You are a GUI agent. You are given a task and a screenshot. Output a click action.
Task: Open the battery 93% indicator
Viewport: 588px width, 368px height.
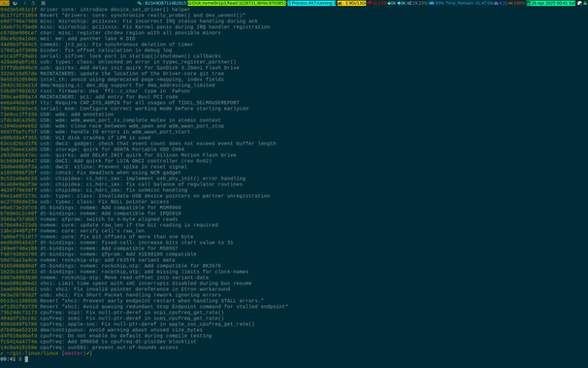point(437,3)
